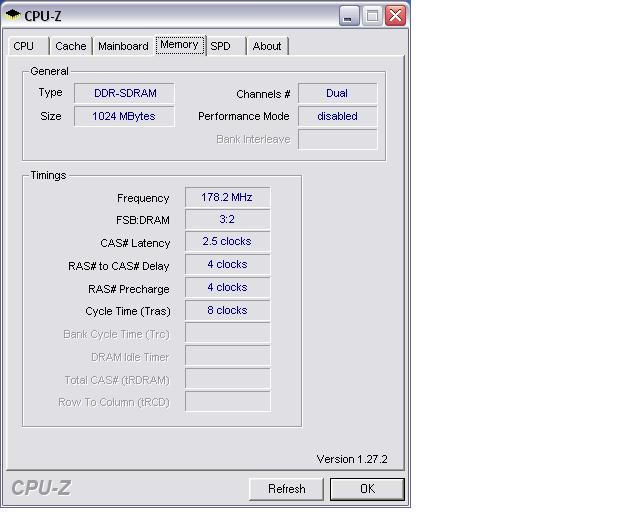Switch to the CPU tab
The height and width of the screenshot is (512, 640).
tap(28, 46)
